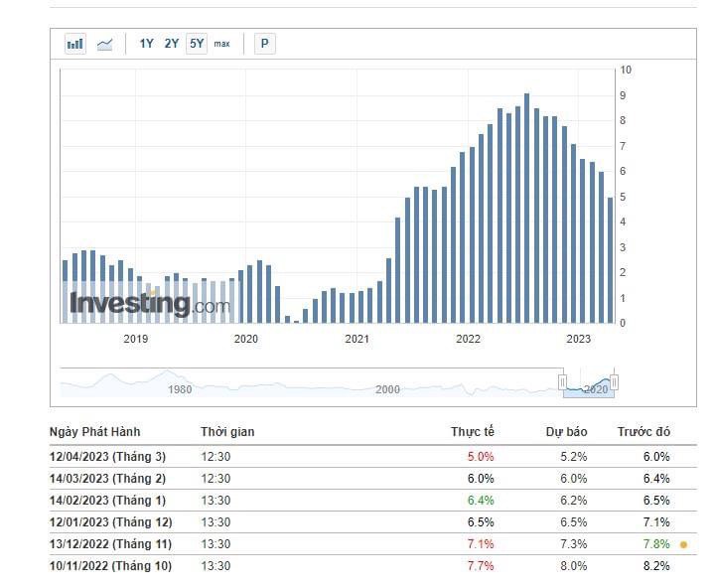Grab the left range slider handle
This screenshot has height=588, width=713.
click(x=562, y=382)
